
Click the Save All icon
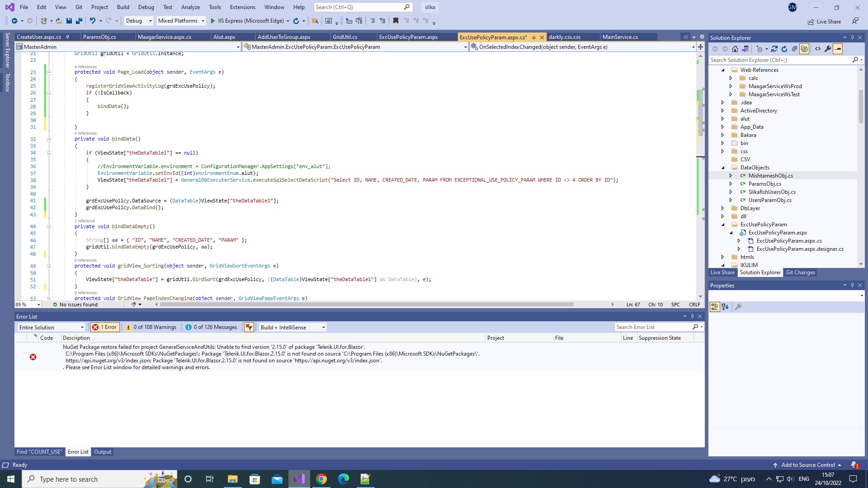(80, 21)
